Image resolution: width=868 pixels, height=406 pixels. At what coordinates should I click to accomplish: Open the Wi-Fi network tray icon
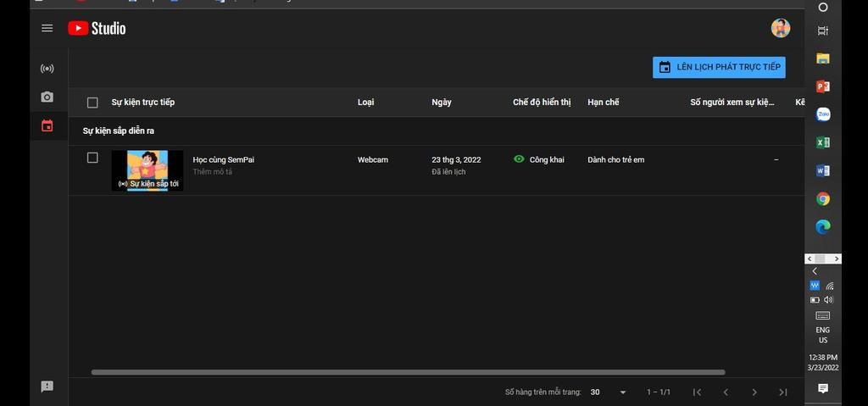click(830, 286)
